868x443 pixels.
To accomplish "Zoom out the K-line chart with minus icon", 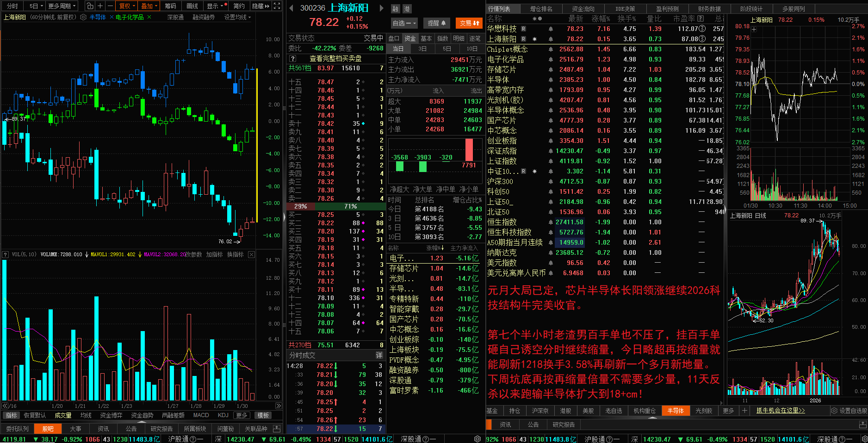I will coord(110,6).
